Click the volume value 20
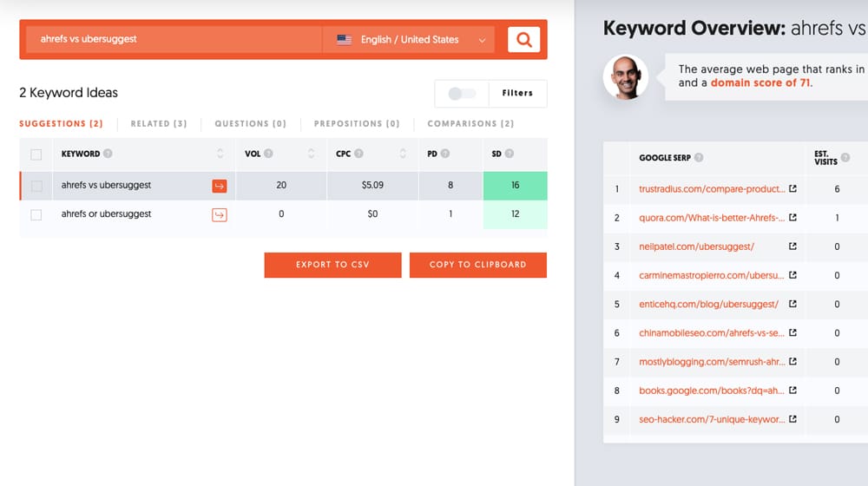 (281, 185)
